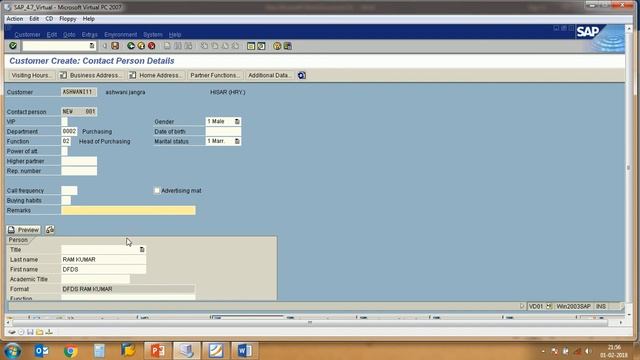Open the Gender dropdown list
640x360 pixels.
click(x=237, y=122)
